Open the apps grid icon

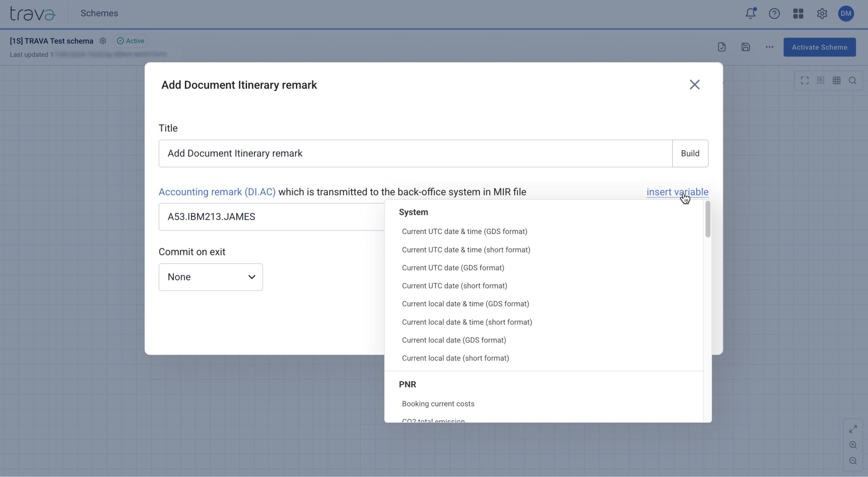(x=798, y=14)
